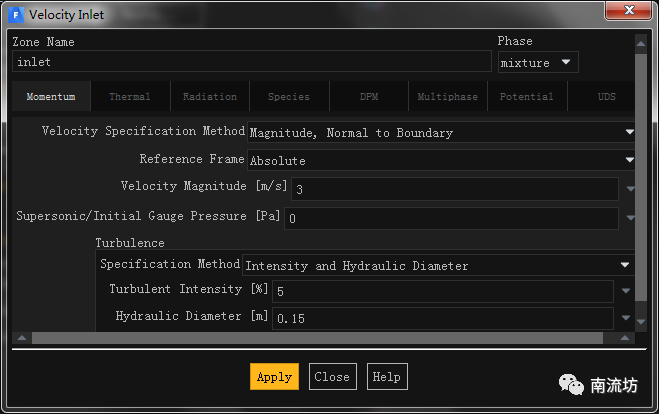Open Turbulent Intensity parameter arrow menu
Screen dimensions: 659x414
click(626, 291)
